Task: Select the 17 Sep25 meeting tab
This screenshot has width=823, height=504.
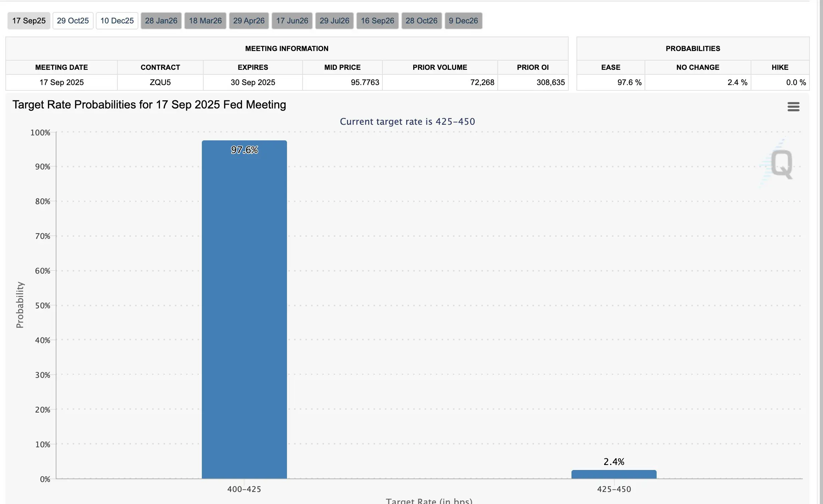Action: [29, 21]
